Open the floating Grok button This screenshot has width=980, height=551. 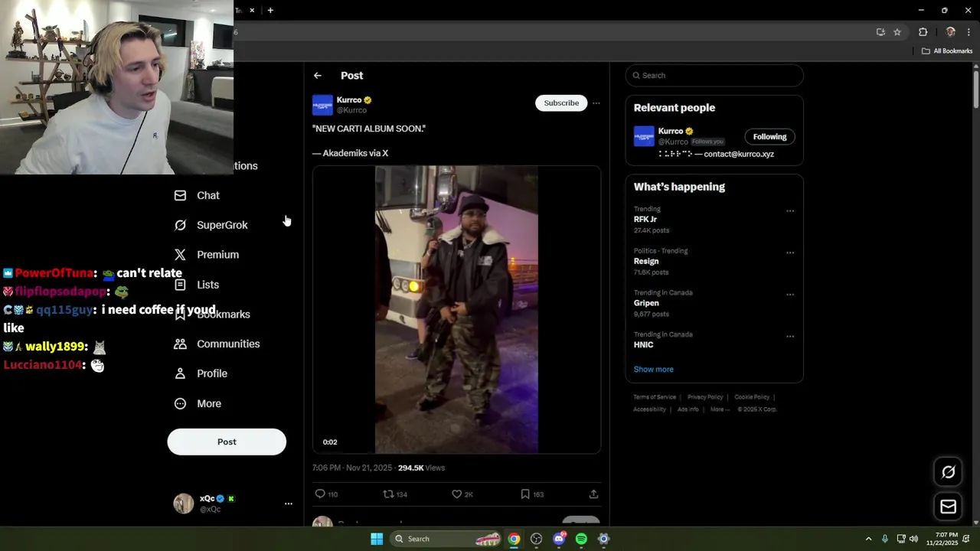pos(948,472)
